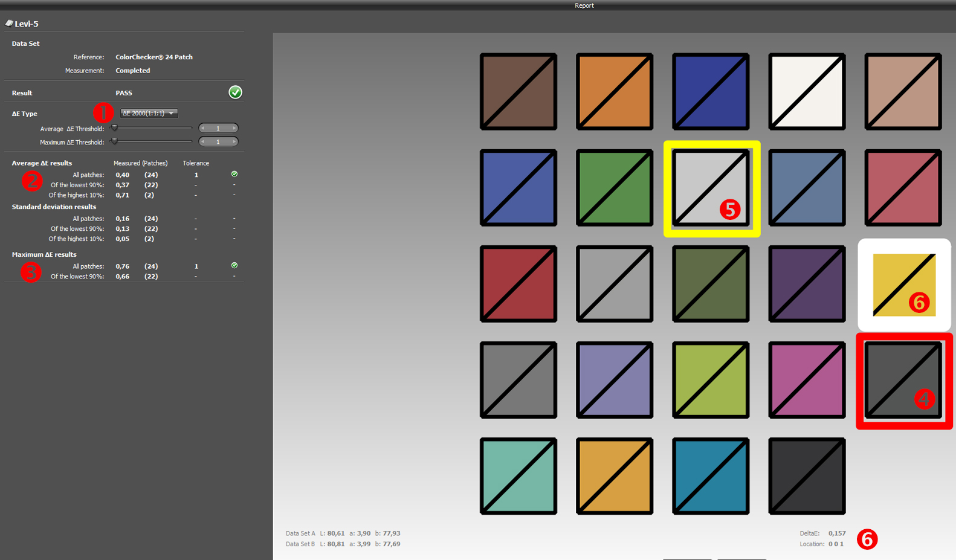Increase Maximum ΔE Threshold with right arrow
The height and width of the screenshot is (560, 956).
[234, 142]
